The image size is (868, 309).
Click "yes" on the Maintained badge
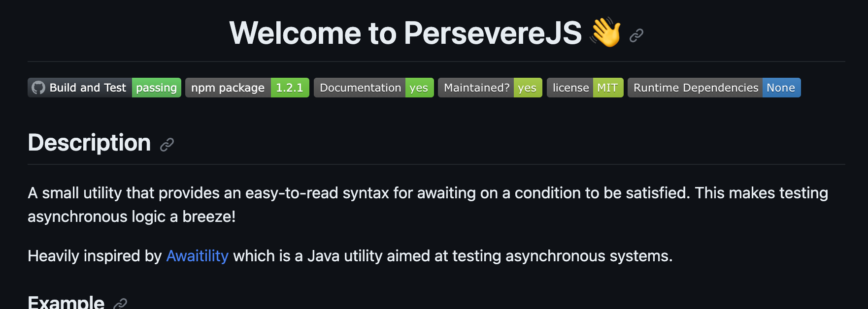coord(527,88)
